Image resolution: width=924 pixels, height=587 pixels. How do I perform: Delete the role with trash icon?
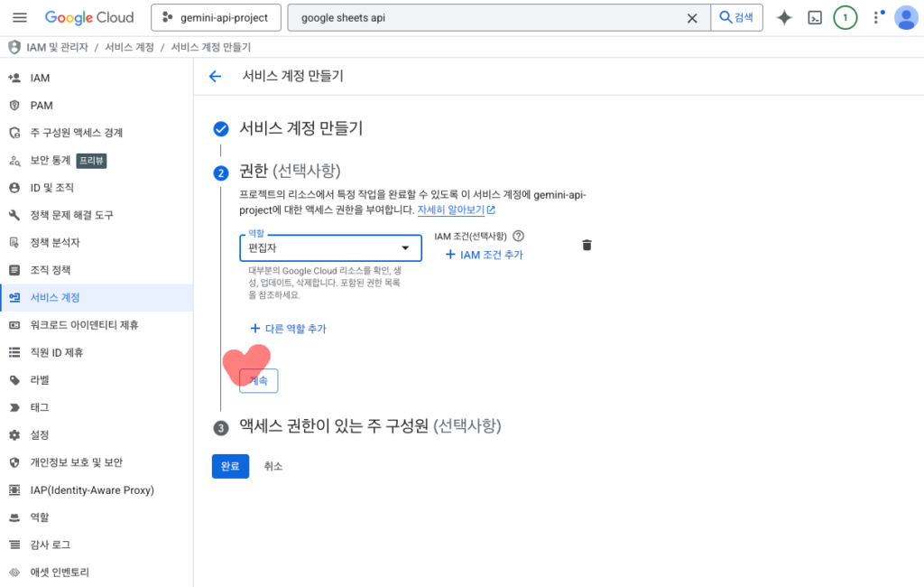(587, 245)
